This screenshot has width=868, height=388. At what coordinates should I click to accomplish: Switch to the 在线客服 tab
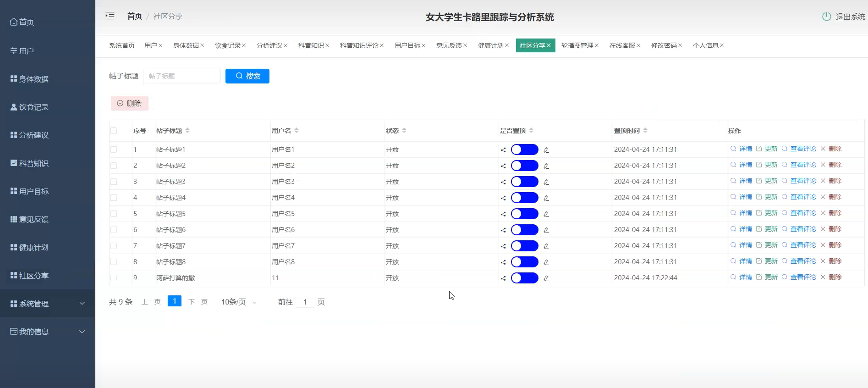pos(622,45)
